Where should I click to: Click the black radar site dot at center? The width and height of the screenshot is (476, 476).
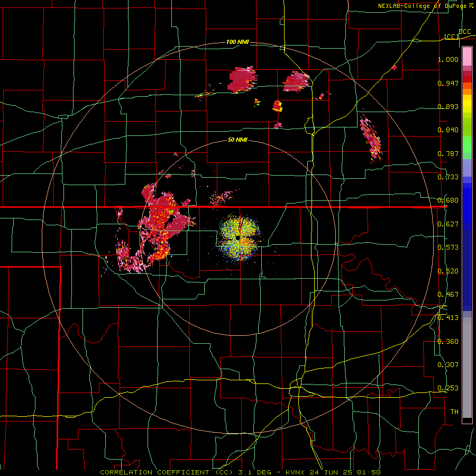[x=237, y=237]
